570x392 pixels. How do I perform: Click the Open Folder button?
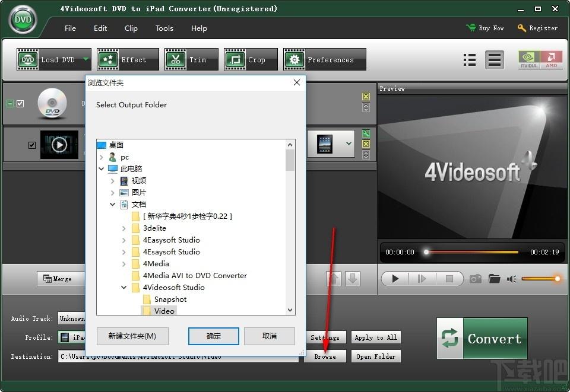376,356
